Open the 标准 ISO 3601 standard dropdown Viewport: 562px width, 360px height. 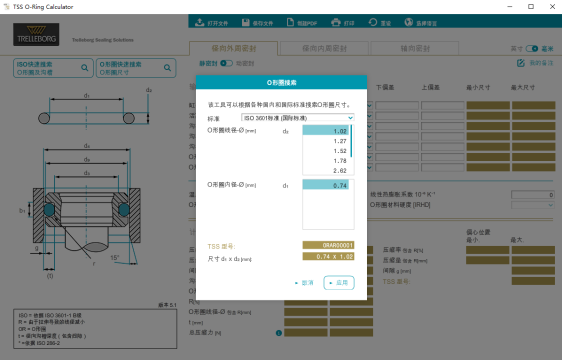[298, 118]
